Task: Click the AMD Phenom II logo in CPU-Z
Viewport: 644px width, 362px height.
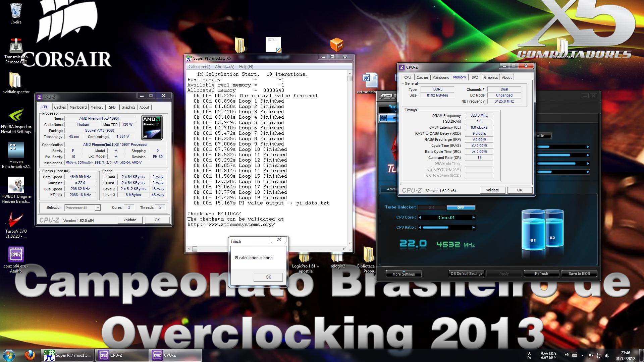Action: click(x=152, y=127)
